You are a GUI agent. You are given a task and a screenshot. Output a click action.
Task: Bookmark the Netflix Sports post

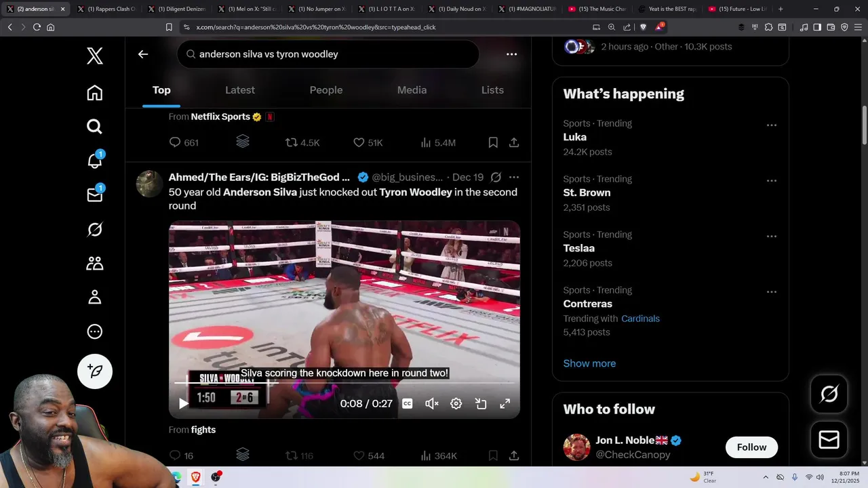point(493,142)
